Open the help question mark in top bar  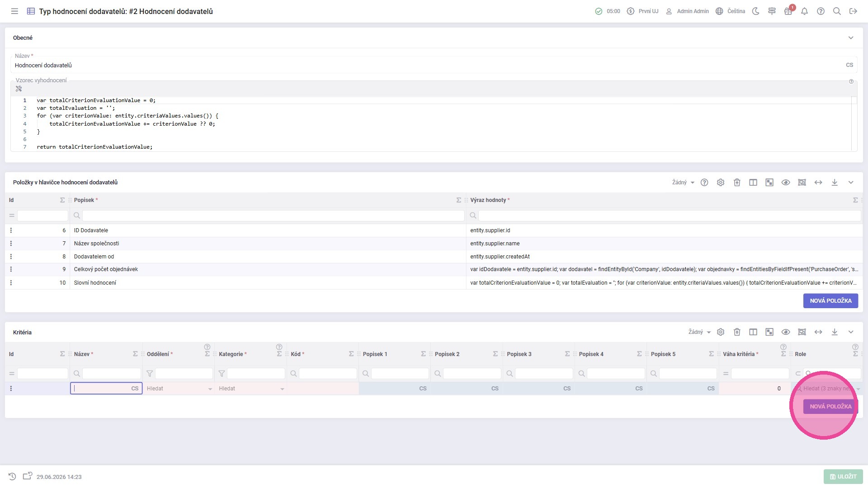click(821, 11)
